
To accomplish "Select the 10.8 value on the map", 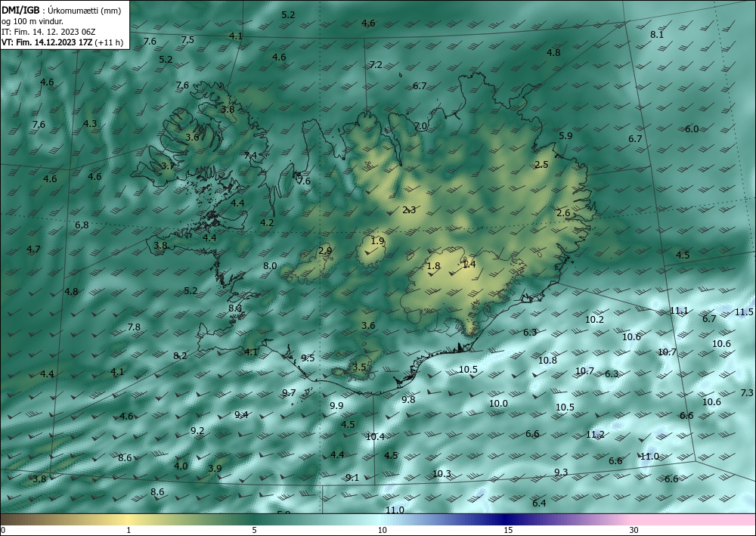I will coord(547,361).
